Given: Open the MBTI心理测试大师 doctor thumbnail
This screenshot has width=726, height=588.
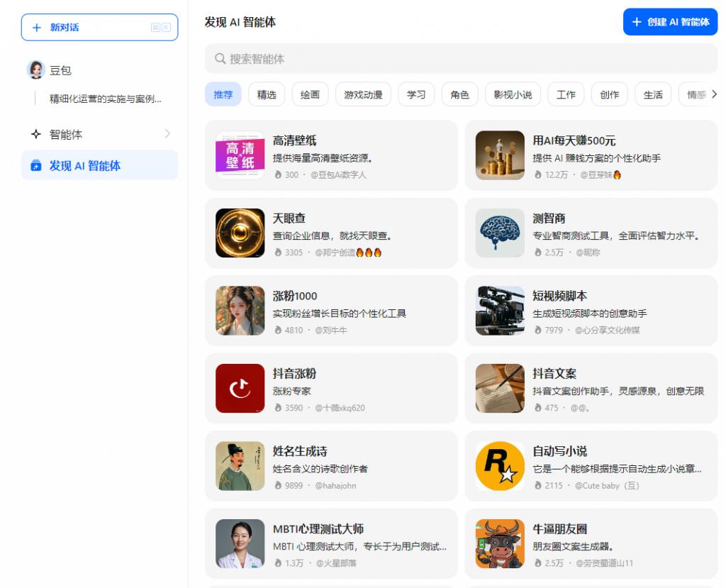Looking at the screenshot, I should [x=240, y=543].
